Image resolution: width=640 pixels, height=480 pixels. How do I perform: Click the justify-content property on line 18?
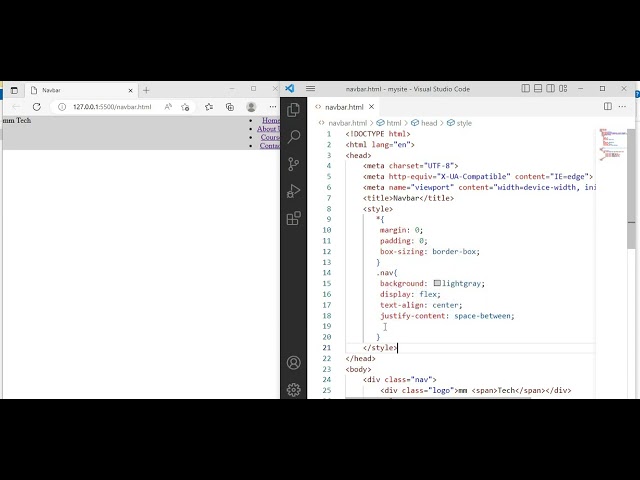pos(412,316)
